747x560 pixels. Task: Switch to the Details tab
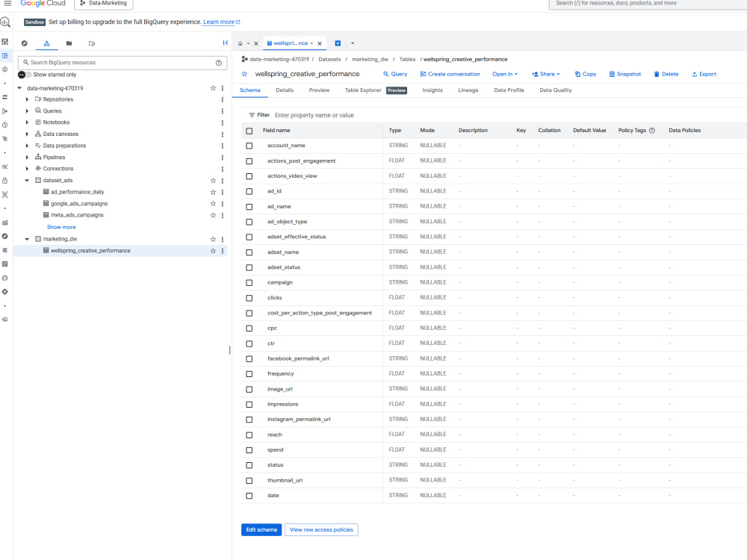pos(285,90)
